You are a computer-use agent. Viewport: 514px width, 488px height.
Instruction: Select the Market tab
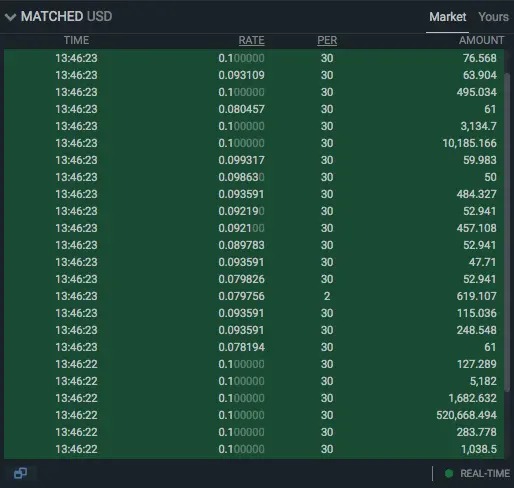click(x=447, y=17)
